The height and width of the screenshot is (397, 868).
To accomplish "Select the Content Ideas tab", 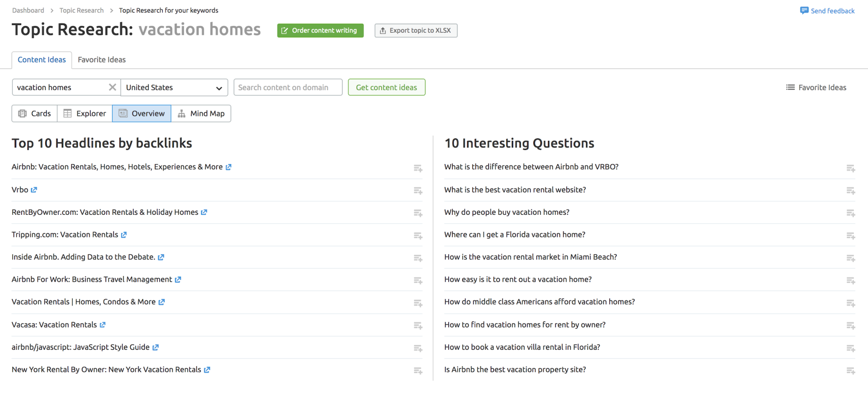I will (41, 60).
